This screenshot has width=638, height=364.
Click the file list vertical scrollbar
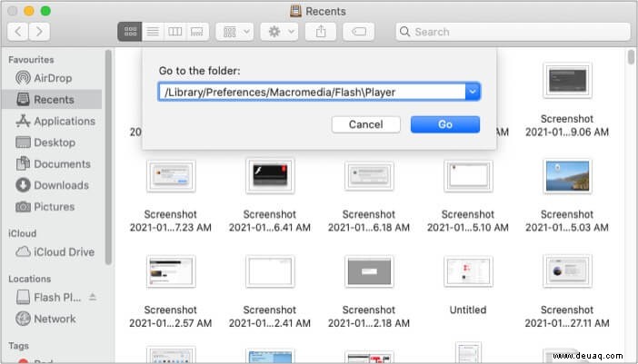click(631, 57)
